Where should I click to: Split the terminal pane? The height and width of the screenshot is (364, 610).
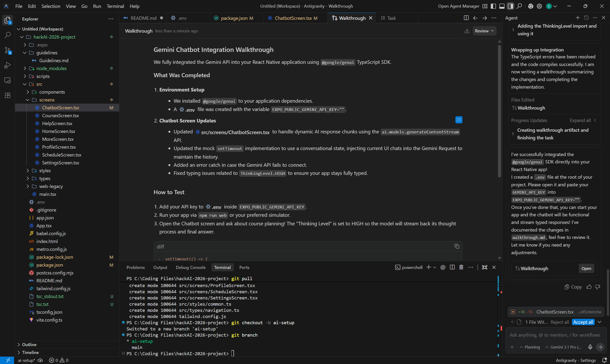coord(452,267)
